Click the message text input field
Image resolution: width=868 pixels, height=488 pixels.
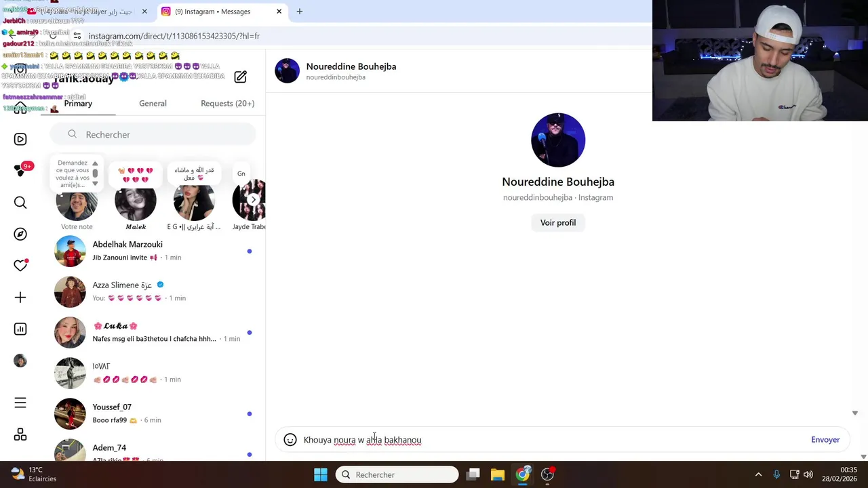click(x=553, y=440)
